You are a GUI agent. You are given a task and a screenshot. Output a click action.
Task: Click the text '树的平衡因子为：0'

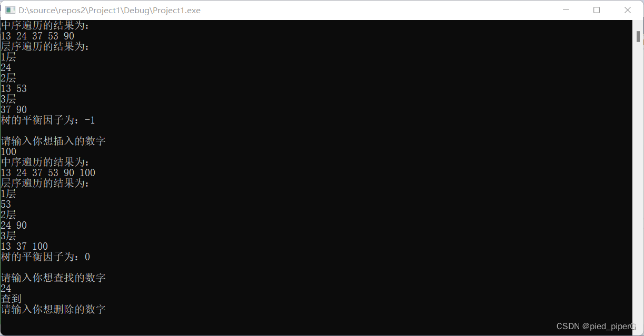tap(45, 257)
